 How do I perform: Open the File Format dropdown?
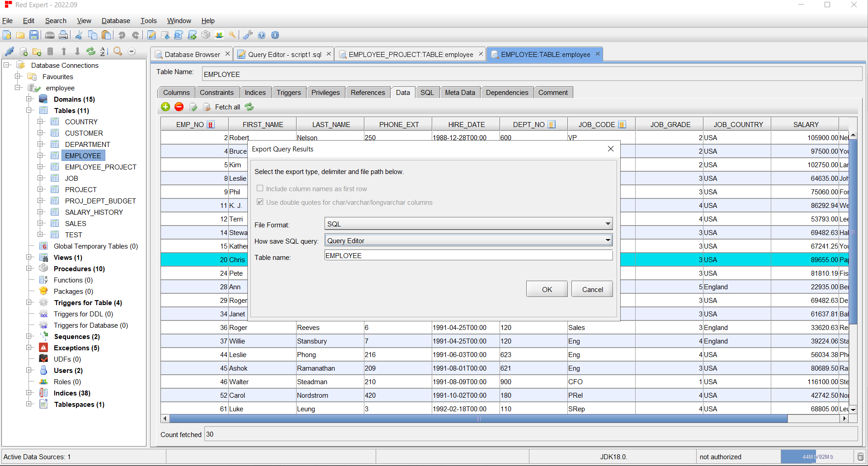click(468, 224)
